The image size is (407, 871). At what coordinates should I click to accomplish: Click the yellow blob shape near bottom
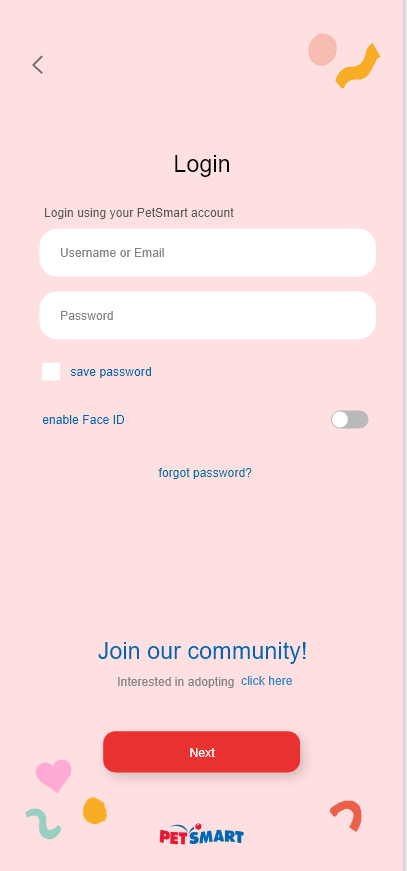coord(95,811)
